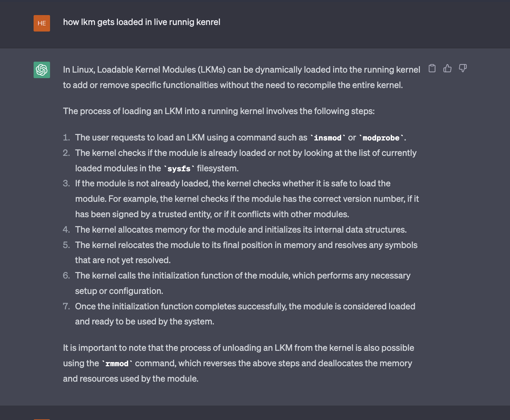This screenshot has width=510, height=420.
Task: Click the insmod inline code
Action: (328, 138)
